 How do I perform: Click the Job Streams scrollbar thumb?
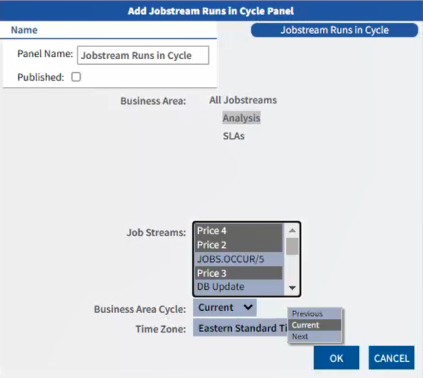292,247
